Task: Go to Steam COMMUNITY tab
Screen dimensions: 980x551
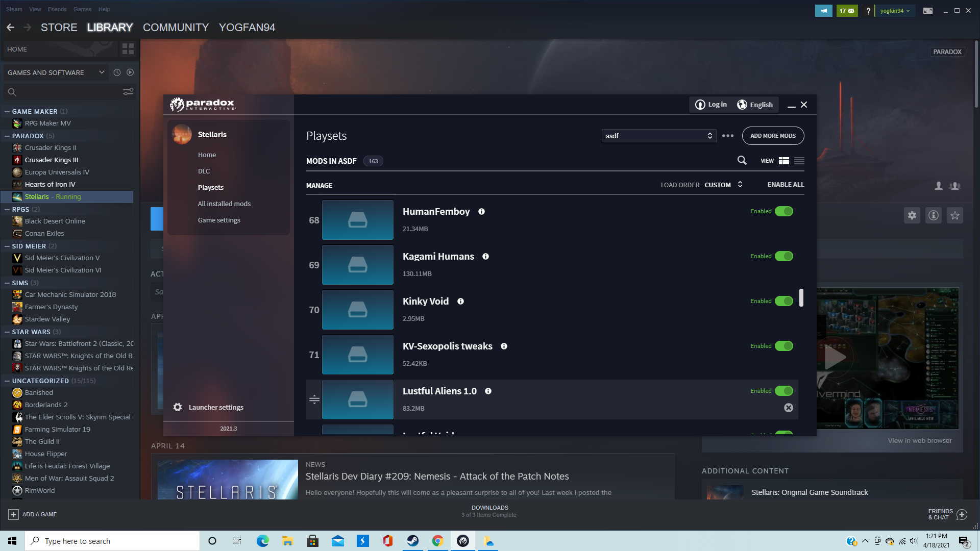Action: pyautogui.click(x=176, y=28)
